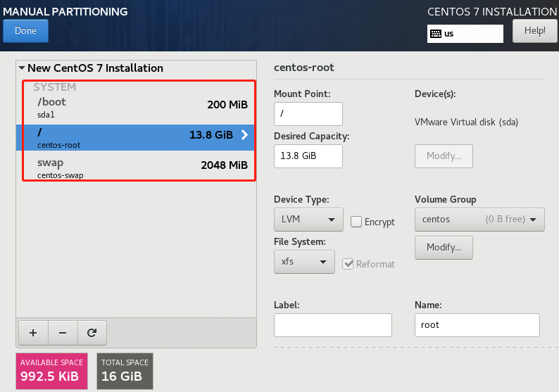The width and height of the screenshot is (559, 392).
Task: Enable the Encrypt checkbox
Action: point(356,222)
